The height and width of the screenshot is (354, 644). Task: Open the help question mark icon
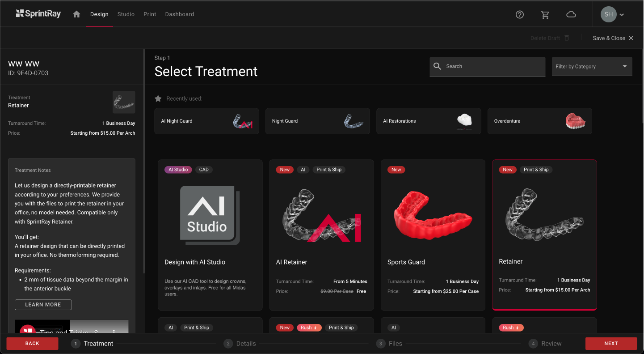(519, 14)
